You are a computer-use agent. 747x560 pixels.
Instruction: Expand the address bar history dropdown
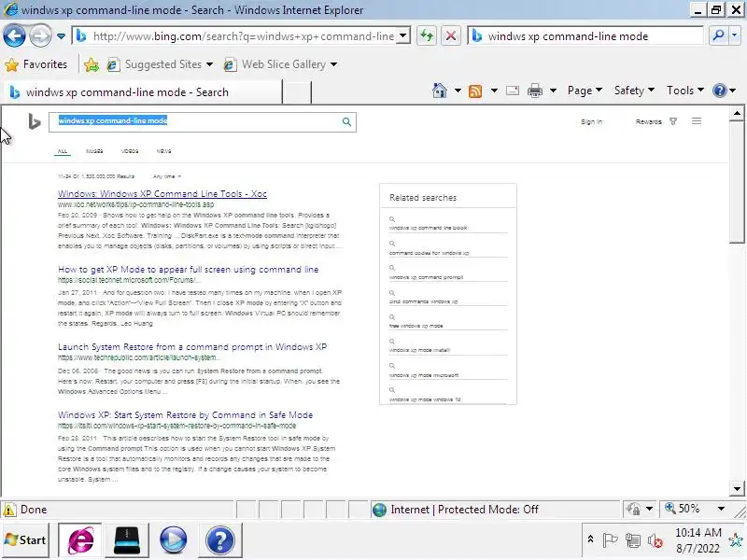point(403,35)
